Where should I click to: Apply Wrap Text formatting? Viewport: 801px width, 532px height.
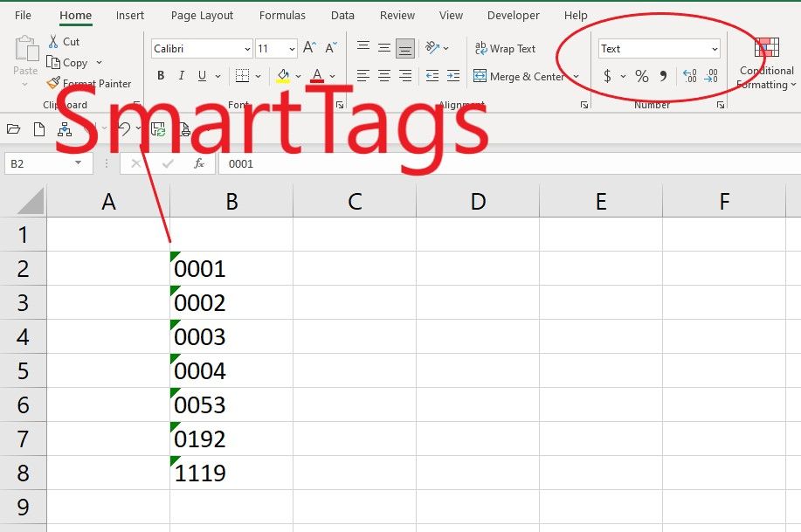[x=503, y=48]
